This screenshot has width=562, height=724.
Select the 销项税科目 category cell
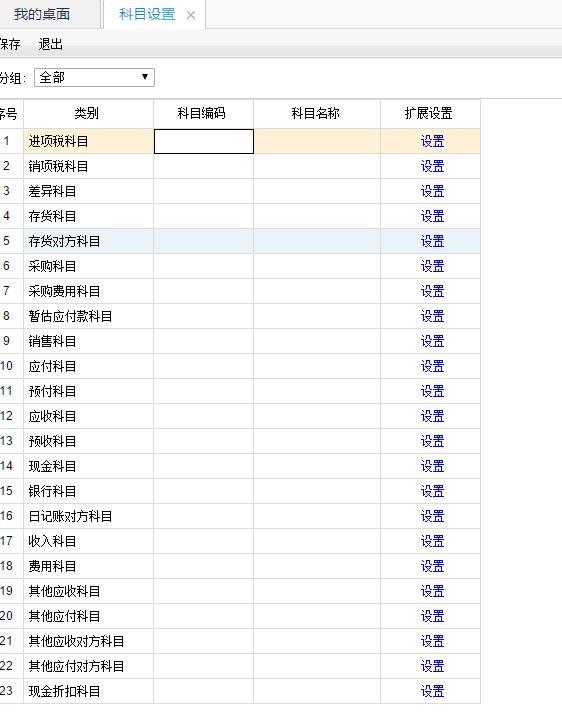[x=88, y=166]
